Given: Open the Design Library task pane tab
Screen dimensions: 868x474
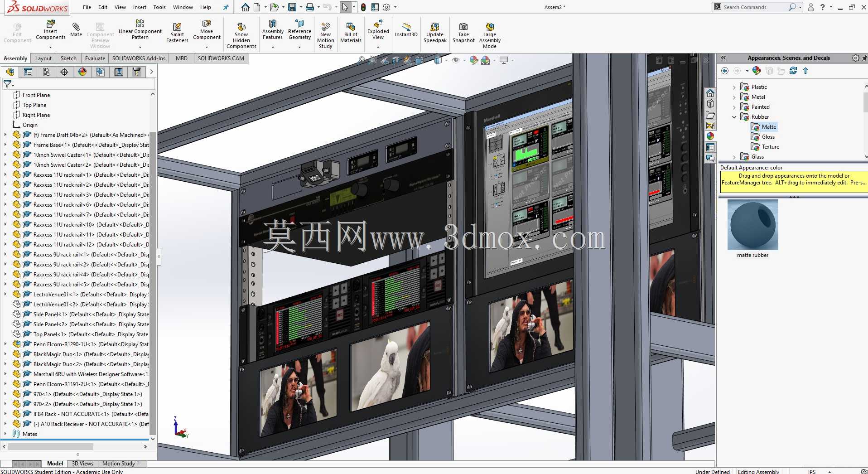Looking at the screenshot, I should tap(710, 104).
